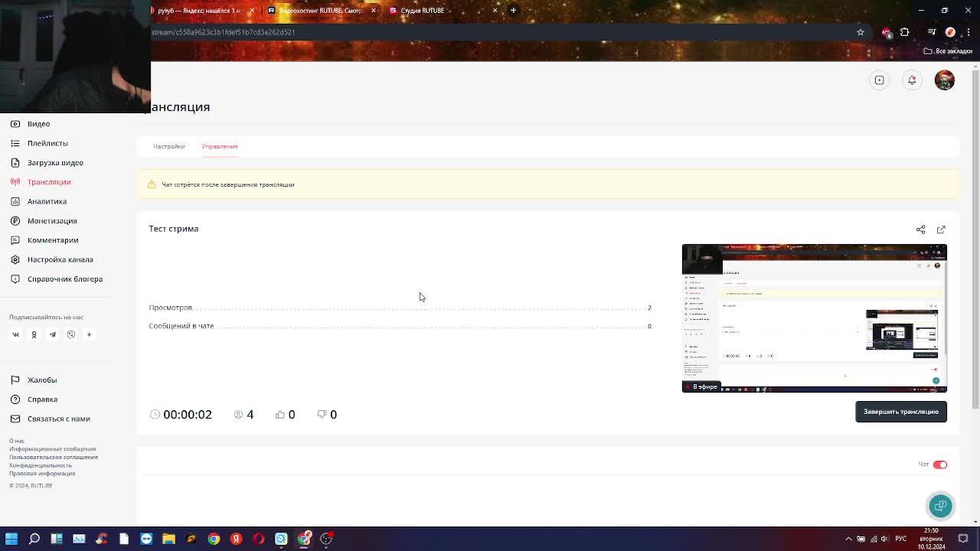Click the stream duration clock icon
The width and height of the screenshot is (980, 551).
155,414
